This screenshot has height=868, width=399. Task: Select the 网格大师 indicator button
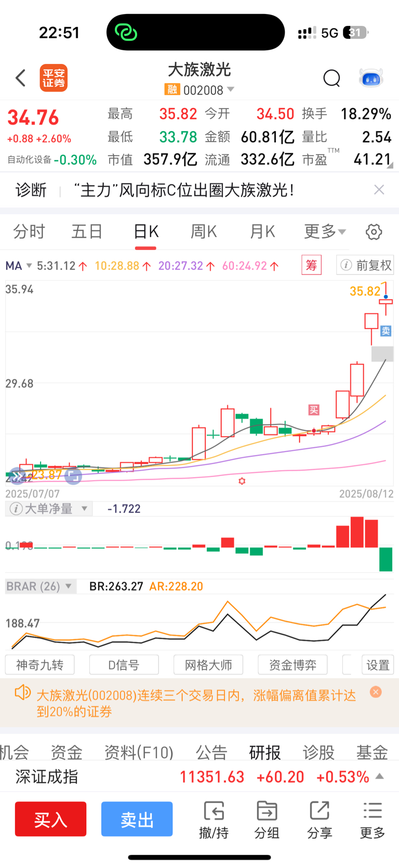(x=208, y=665)
